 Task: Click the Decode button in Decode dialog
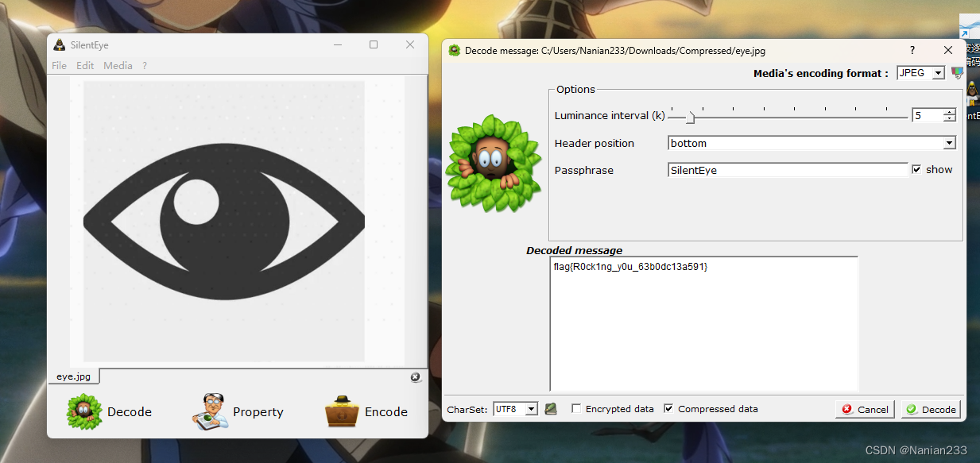tap(931, 409)
